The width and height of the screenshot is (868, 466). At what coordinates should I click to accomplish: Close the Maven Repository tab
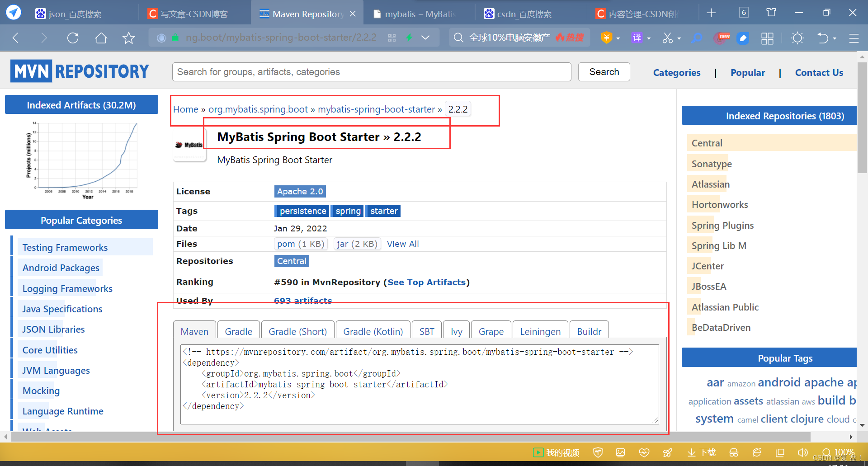coord(353,14)
